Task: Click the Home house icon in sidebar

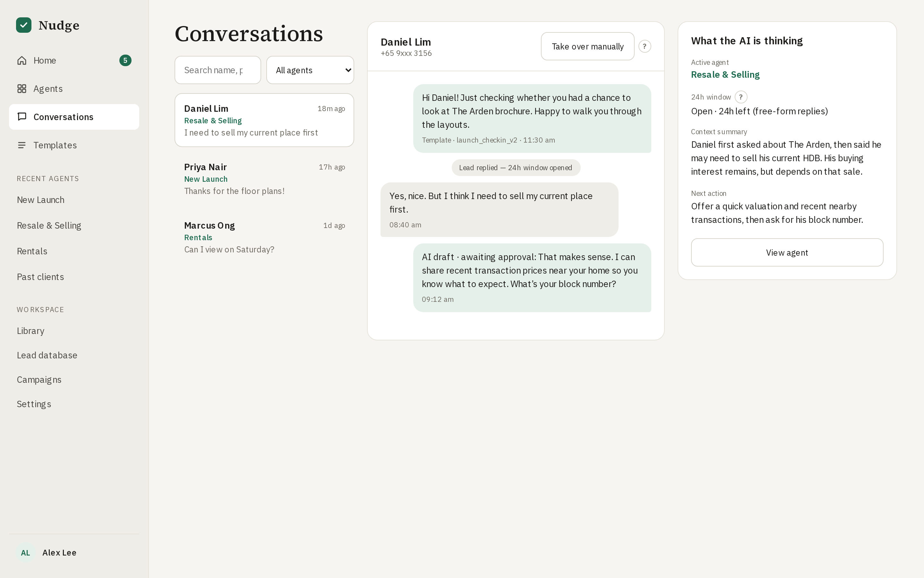Action: [x=22, y=60]
